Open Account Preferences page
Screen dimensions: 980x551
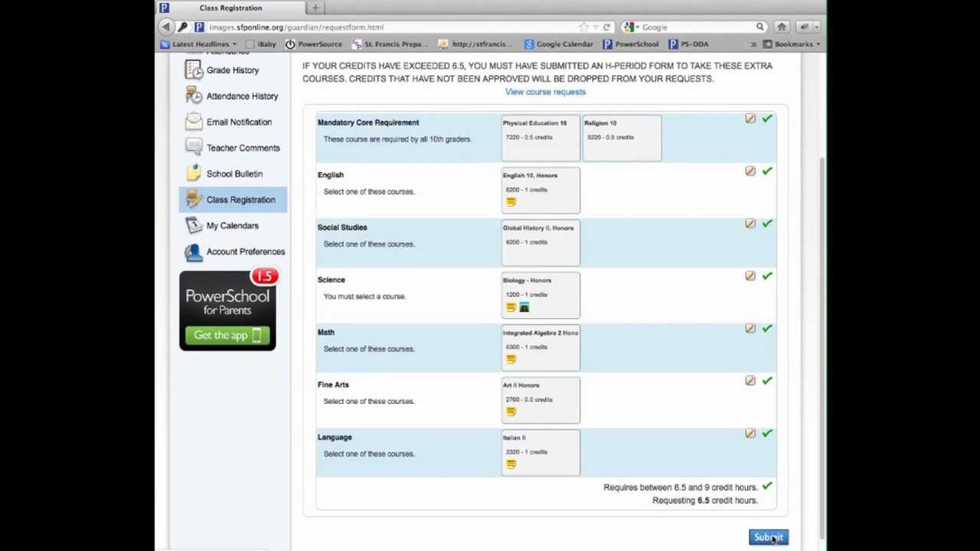click(x=246, y=252)
